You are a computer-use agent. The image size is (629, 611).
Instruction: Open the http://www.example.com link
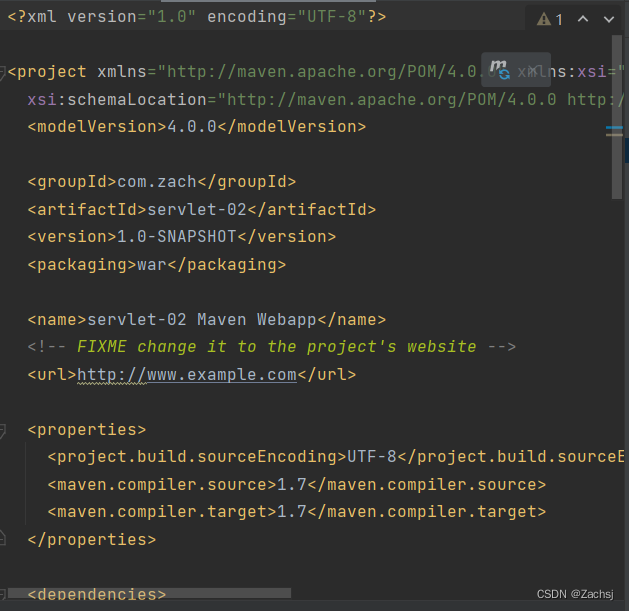point(187,375)
